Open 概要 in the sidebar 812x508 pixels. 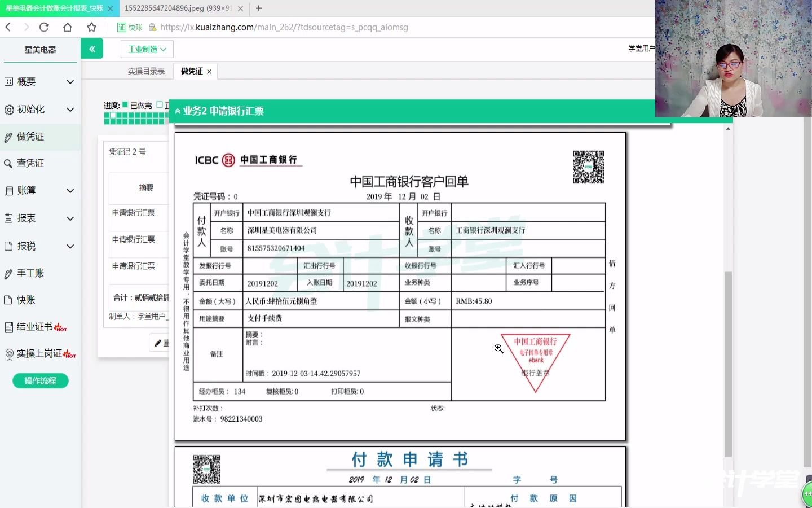[27, 82]
